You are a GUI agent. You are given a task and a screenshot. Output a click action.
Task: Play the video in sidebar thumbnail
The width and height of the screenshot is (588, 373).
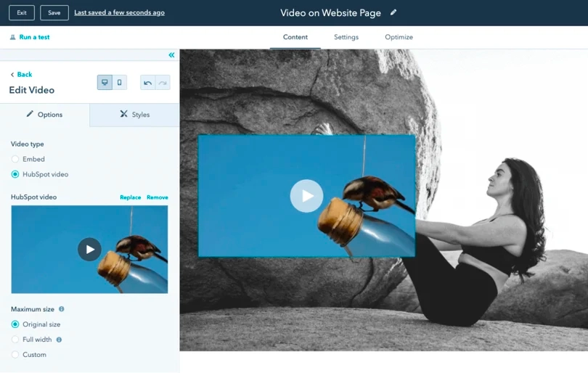tap(89, 250)
